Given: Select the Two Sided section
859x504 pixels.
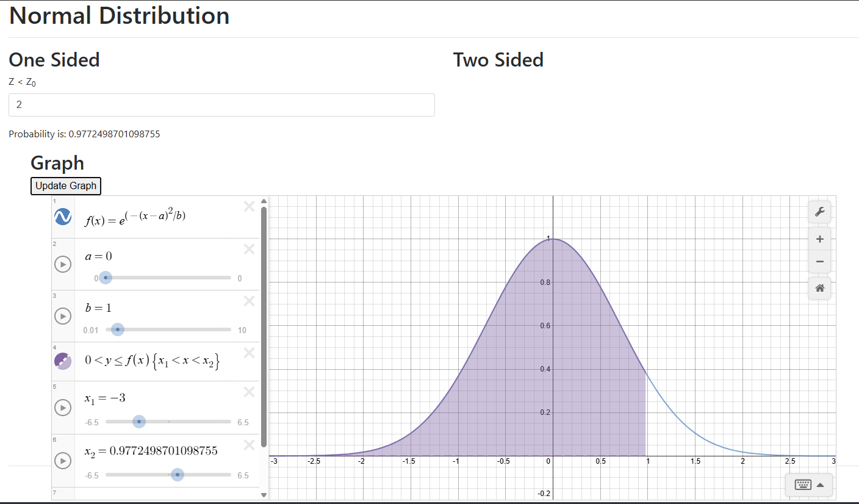Looking at the screenshot, I should click(x=498, y=60).
